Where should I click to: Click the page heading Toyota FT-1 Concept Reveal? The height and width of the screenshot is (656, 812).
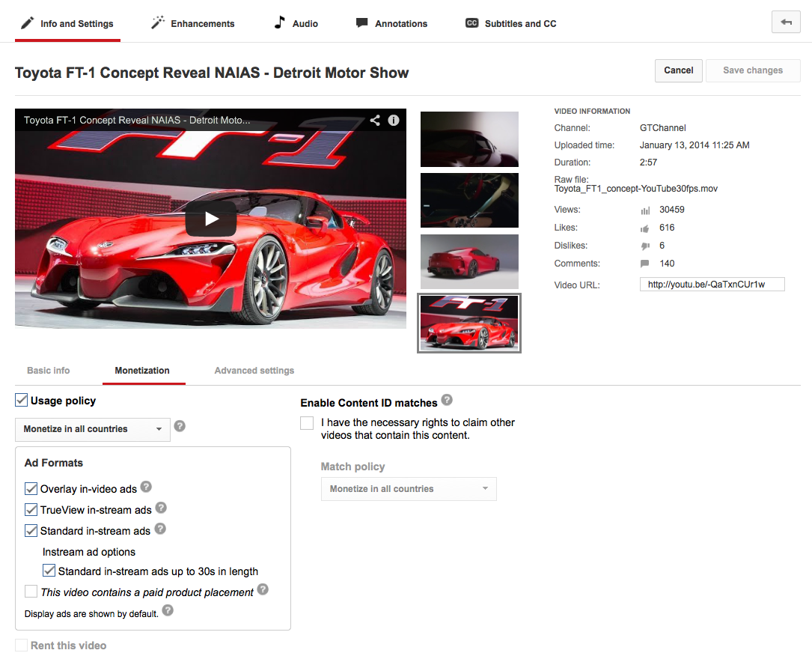212,73
